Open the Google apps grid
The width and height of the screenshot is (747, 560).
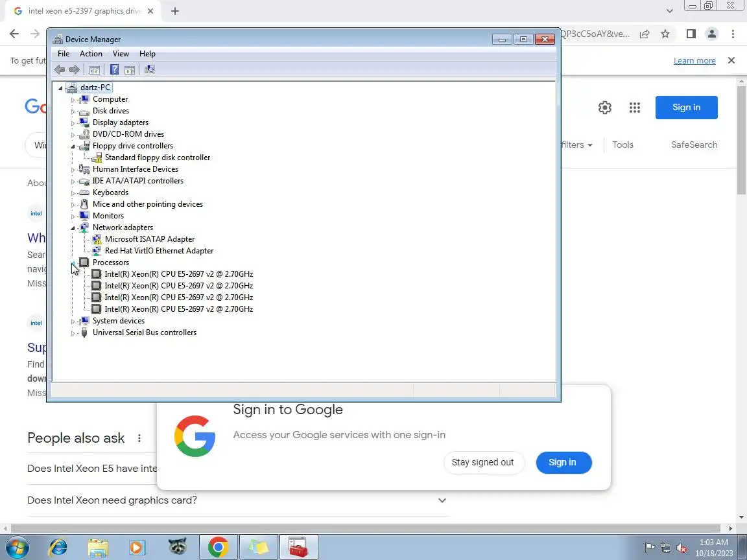(x=635, y=108)
